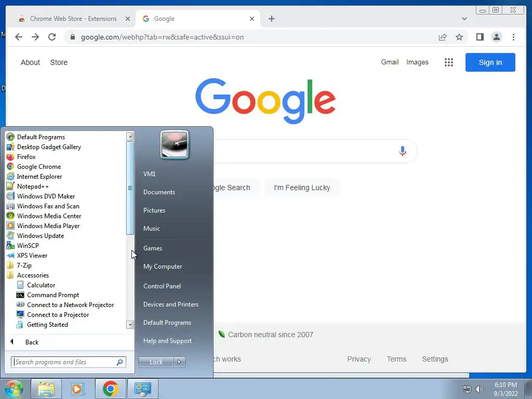Open Images link
Screen dimensions: 532x399
(417, 62)
